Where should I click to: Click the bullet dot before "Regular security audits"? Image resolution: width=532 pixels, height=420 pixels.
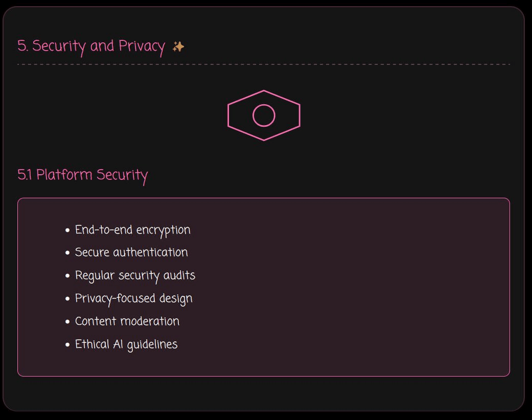(67, 276)
